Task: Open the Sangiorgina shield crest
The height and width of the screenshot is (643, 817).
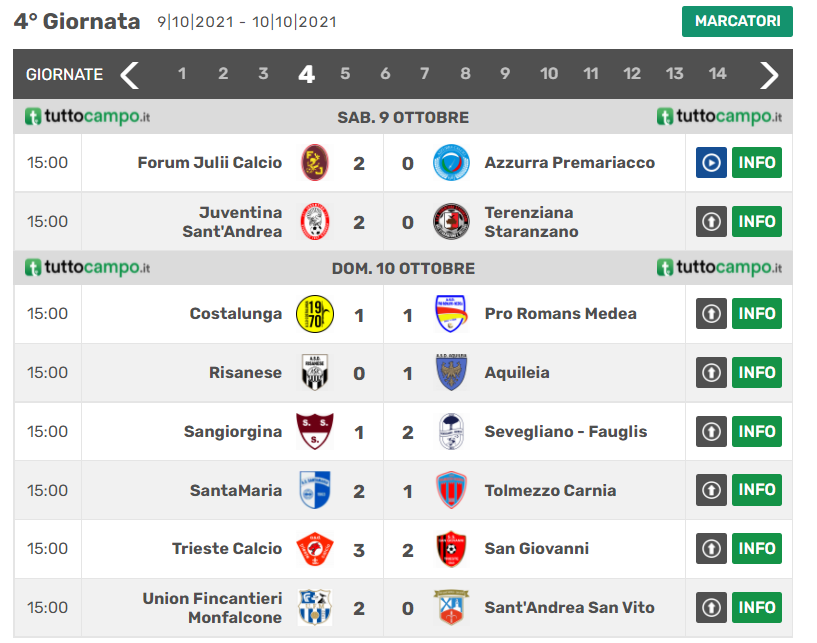Action: click(x=315, y=431)
